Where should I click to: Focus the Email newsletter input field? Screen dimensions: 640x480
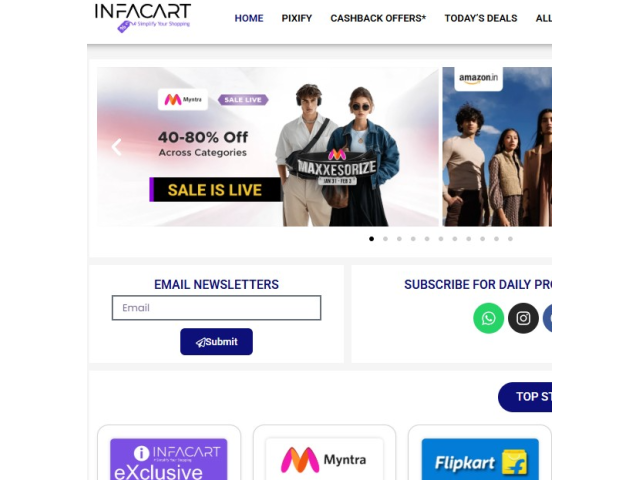(x=216, y=308)
